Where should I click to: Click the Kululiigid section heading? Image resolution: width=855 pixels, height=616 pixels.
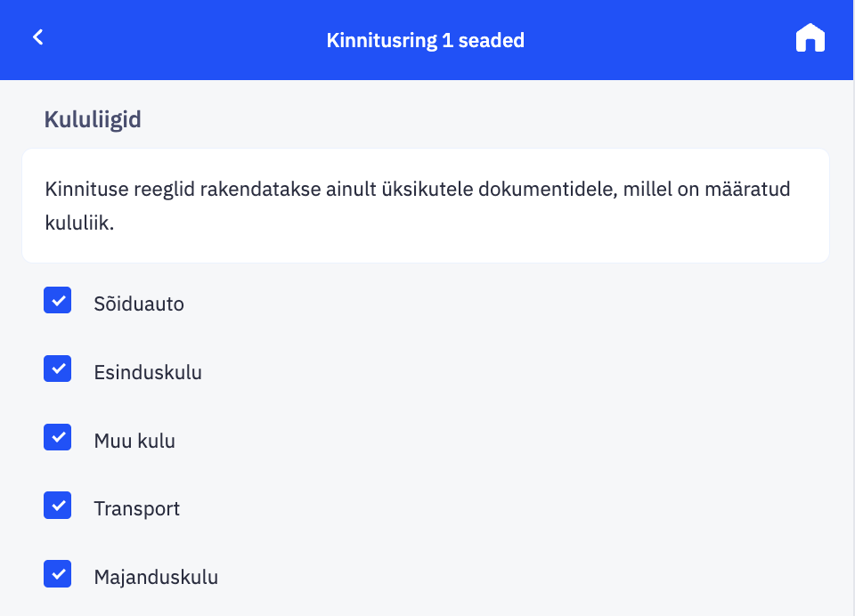pos(92,119)
